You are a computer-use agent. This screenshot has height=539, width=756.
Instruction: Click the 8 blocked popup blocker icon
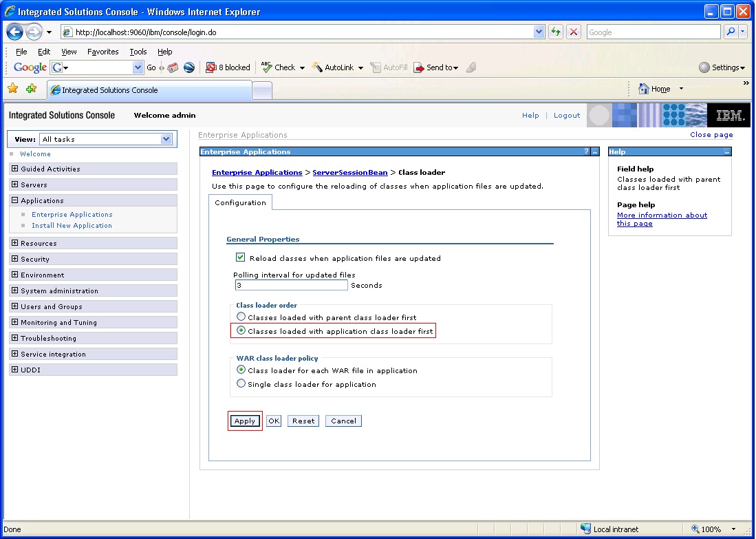[210, 67]
